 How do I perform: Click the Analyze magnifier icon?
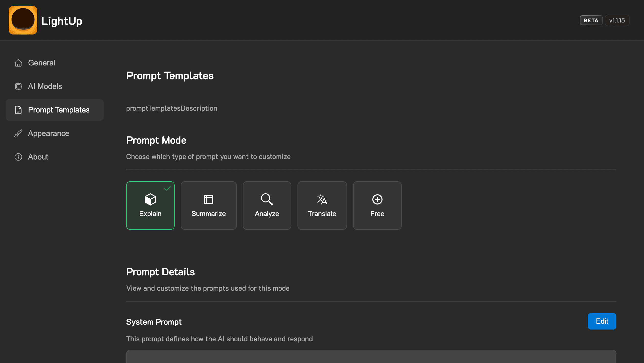pyautogui.click(x=267, y=199)
